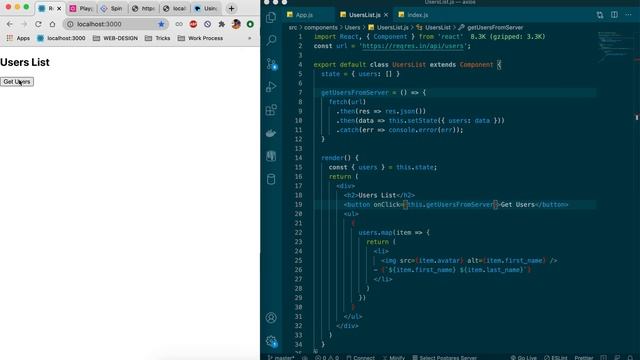Switch to the Play browser tab
640x360 pixels.
tap(81, 8)
